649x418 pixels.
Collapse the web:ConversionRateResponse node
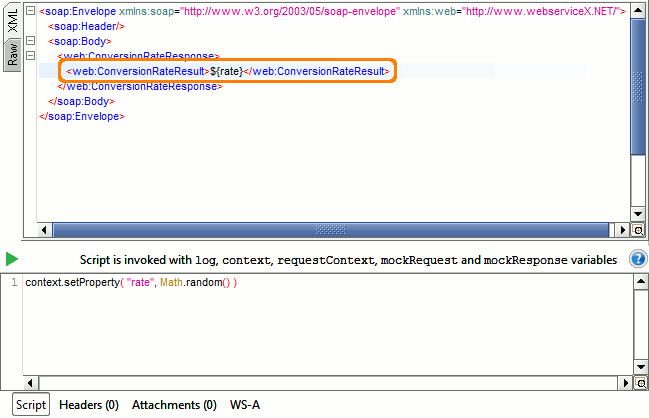point(30,55)
